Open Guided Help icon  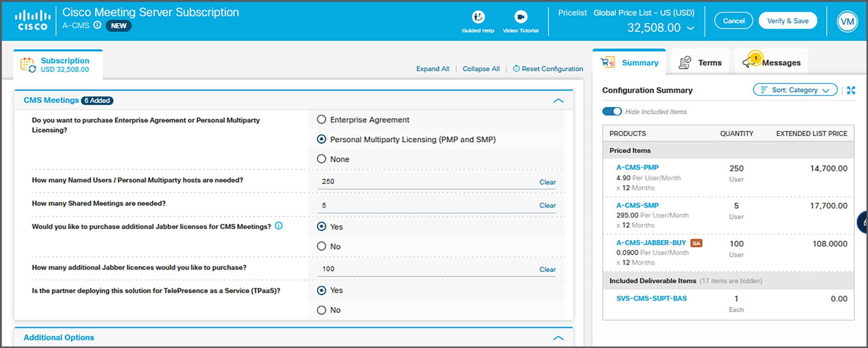tap(478, 16)
